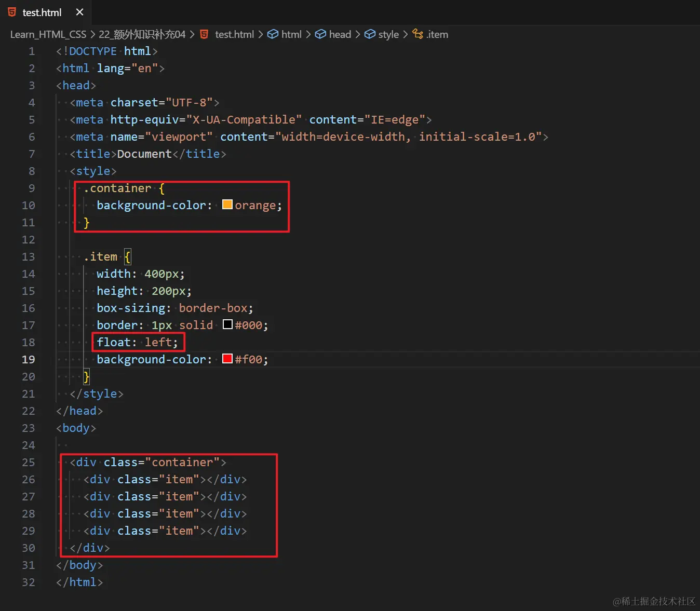
Task: Select the style breadcrumb symbol
Action: [x=388, y=34]
